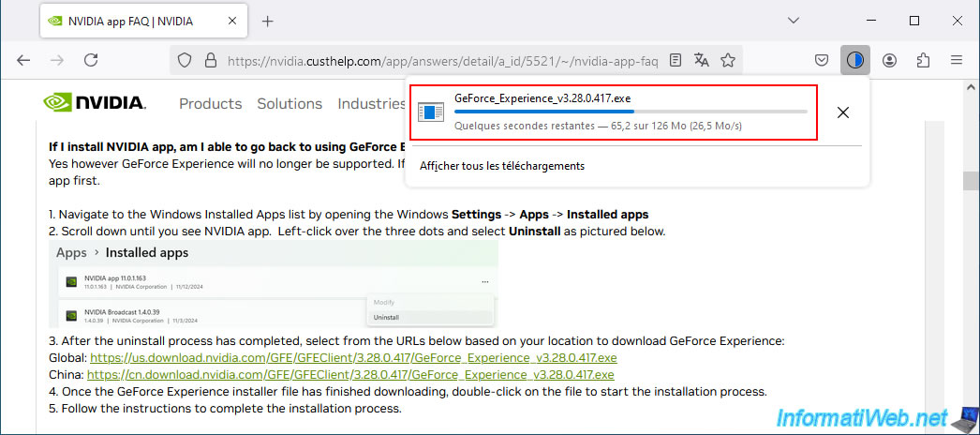Select the NVIDIA app FAQ tab

pyautogui.click(x=141, y=22)
